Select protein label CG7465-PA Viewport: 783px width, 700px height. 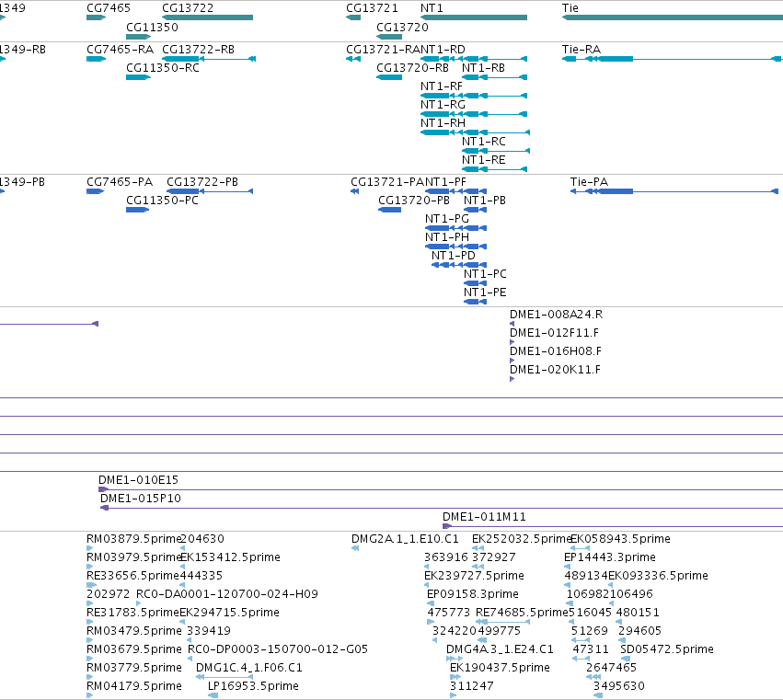(120, 182)
